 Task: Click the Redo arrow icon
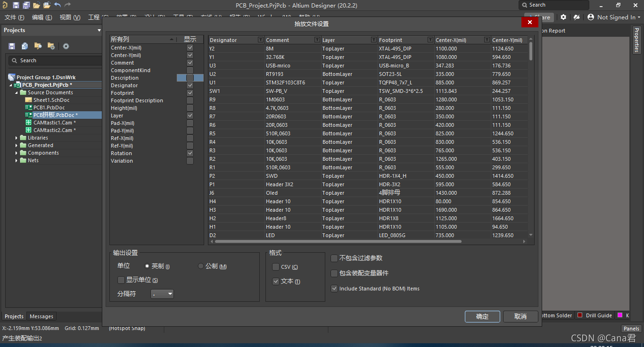click(67, 5)
